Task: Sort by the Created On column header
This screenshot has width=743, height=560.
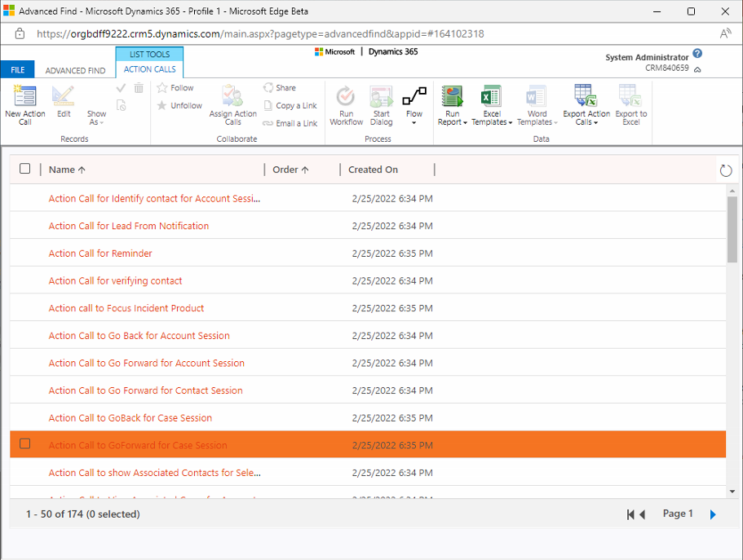Action: point(373,170)
